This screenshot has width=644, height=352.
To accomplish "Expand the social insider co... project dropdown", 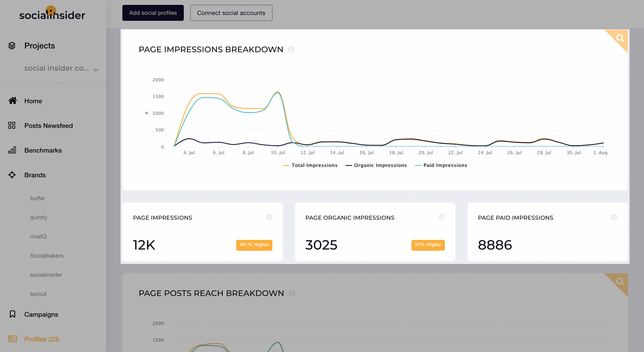I will (x=61, y=68).
